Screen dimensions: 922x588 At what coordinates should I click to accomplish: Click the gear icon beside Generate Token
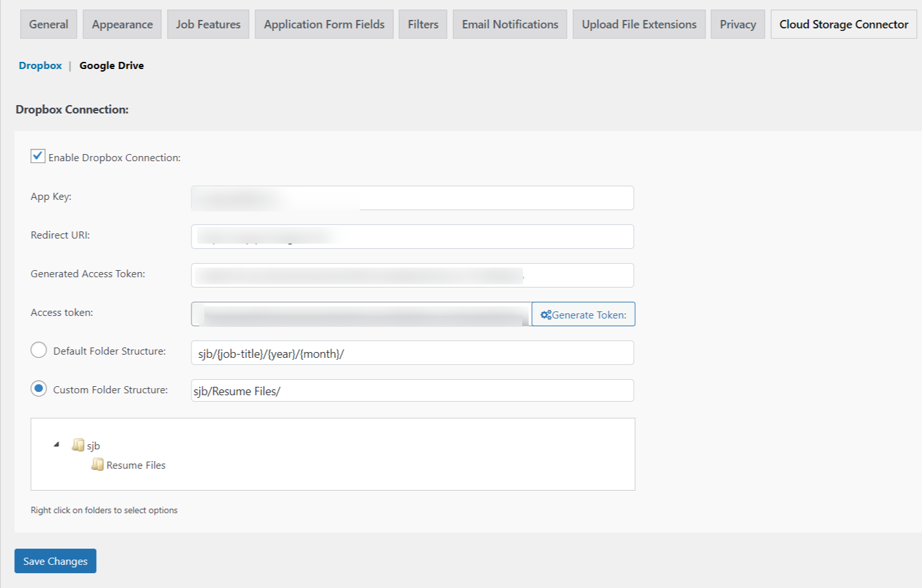545,315
